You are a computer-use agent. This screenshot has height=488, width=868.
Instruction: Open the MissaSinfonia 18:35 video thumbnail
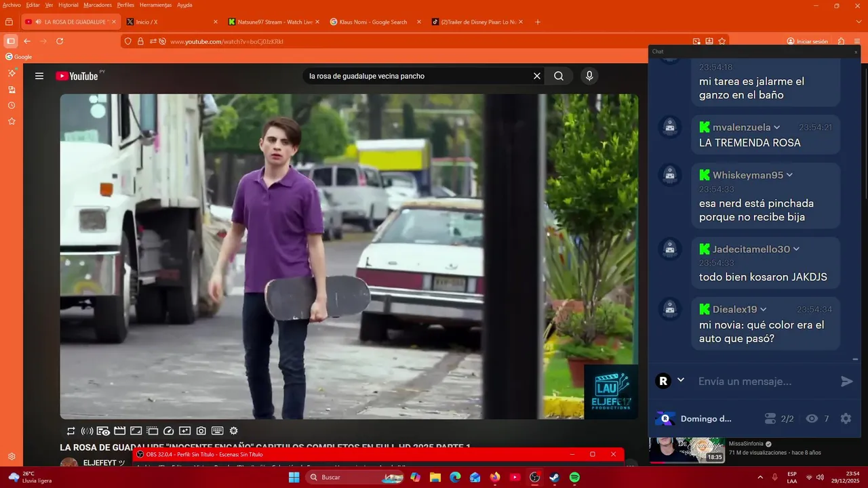tap(686, 450)
